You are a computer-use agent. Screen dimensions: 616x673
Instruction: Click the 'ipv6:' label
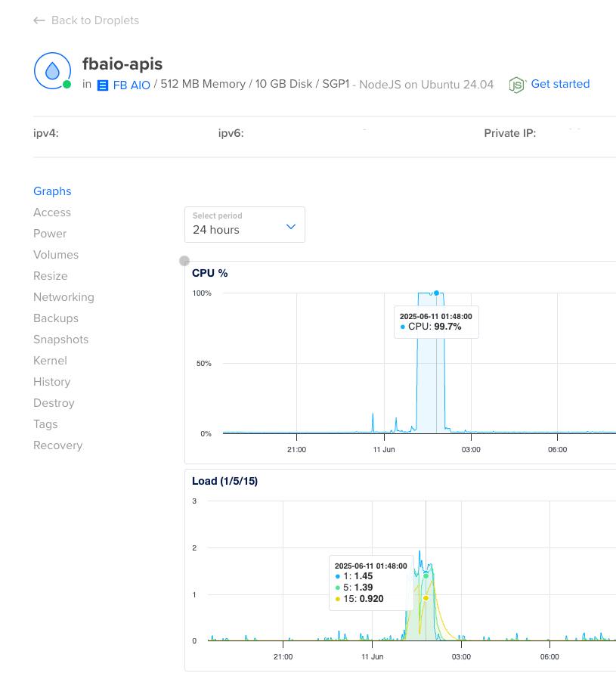point(231,133)
